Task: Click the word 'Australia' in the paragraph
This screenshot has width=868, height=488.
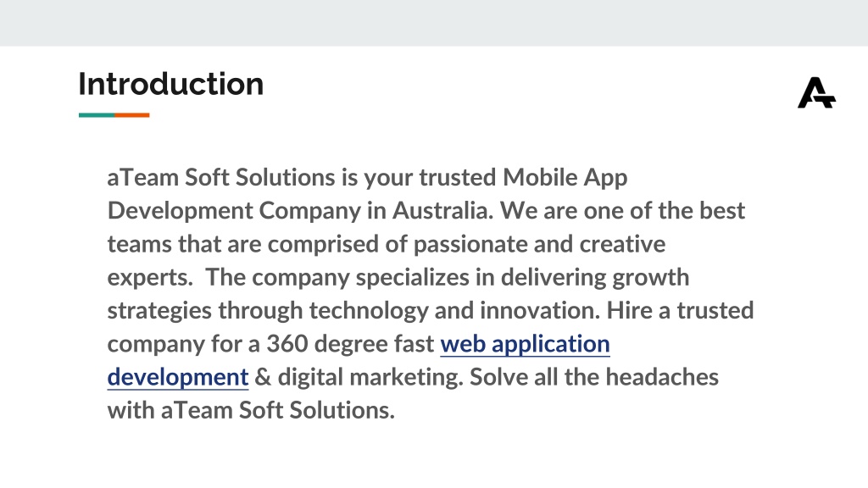Action: click(x=441, y=211)
